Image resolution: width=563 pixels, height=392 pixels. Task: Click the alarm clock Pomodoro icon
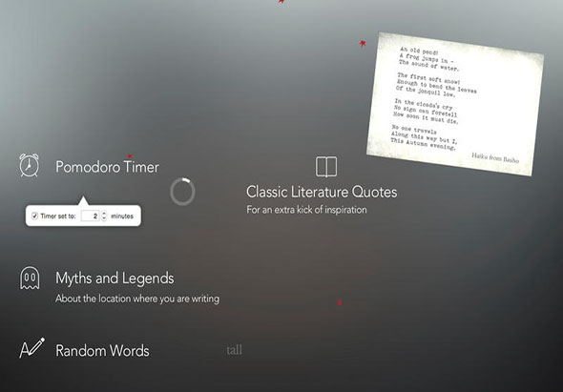(29, 165)
